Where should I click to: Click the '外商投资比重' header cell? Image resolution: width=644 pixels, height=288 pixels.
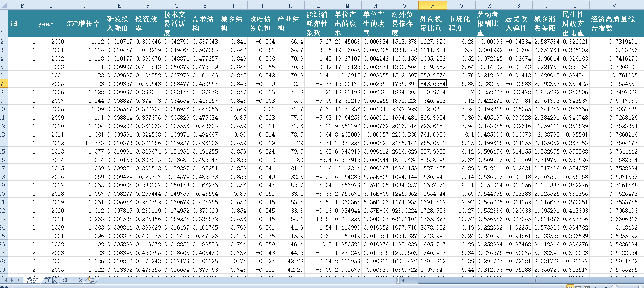click(x=433, y=23)
